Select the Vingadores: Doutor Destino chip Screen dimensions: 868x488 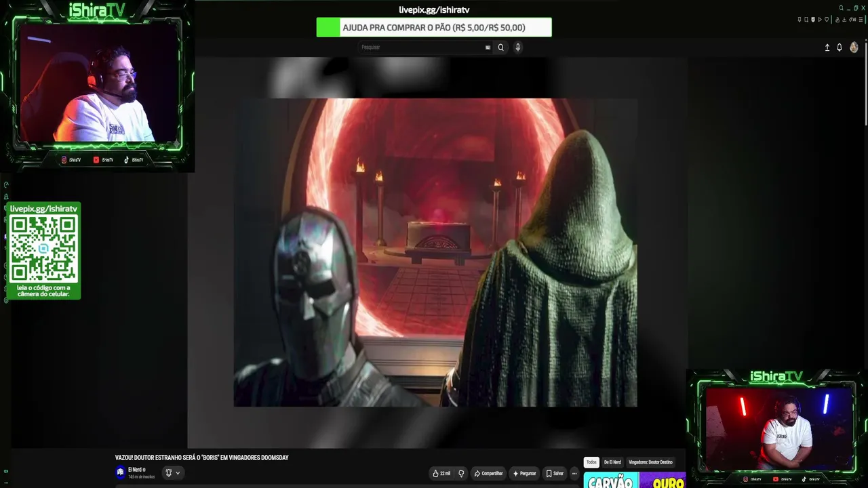pos(650,462)
